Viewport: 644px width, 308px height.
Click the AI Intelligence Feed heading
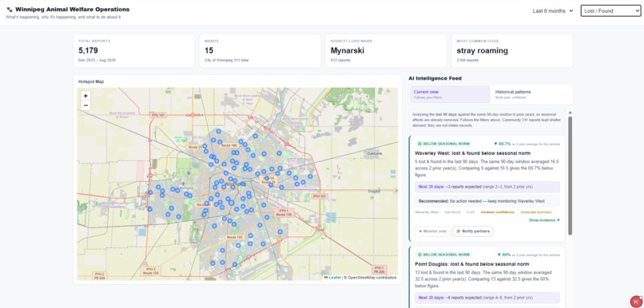coord(435,78)
